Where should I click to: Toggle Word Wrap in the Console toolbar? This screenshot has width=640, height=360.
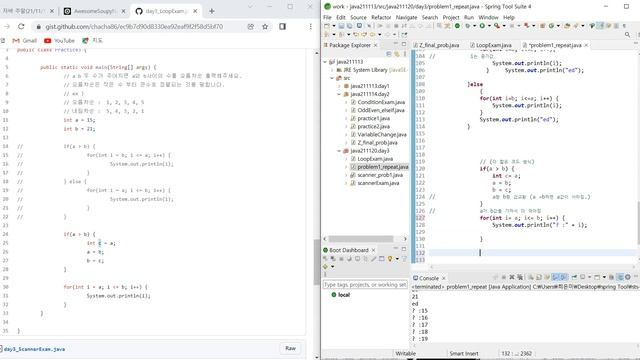pos(547,277)
